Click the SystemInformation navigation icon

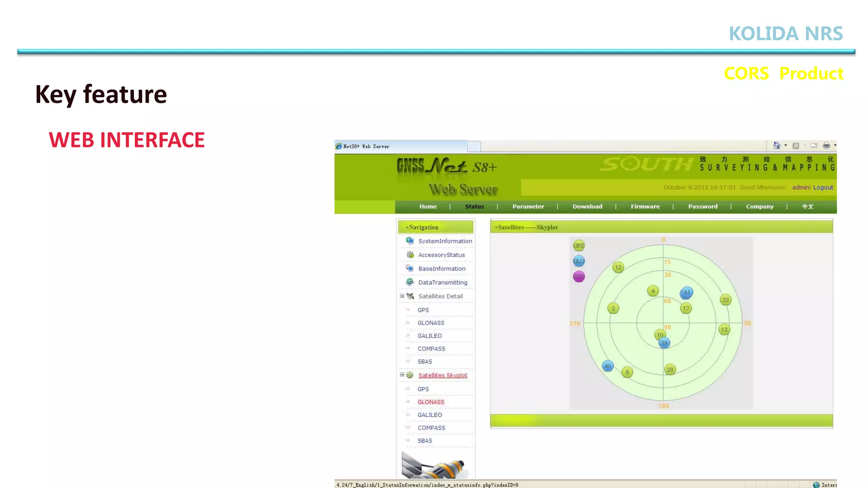[x=410, y=241]
